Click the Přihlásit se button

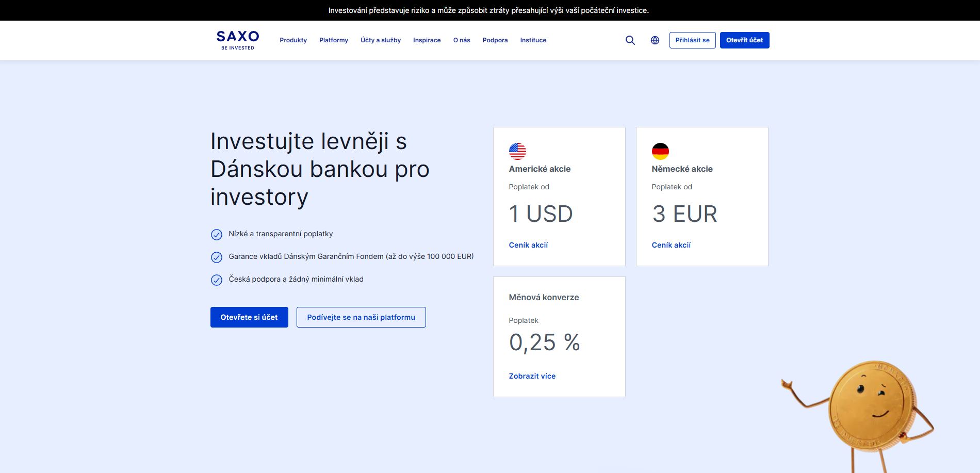pos(692,40)
